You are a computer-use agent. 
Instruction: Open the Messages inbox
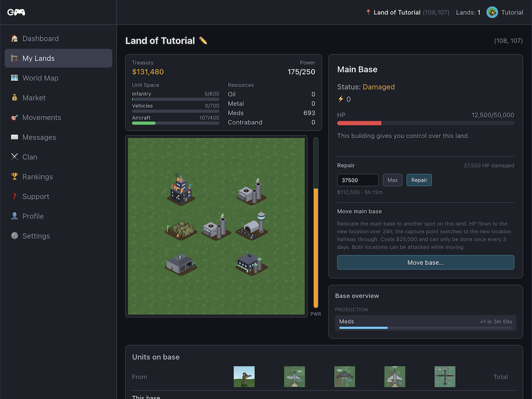[x=58, y=137]
